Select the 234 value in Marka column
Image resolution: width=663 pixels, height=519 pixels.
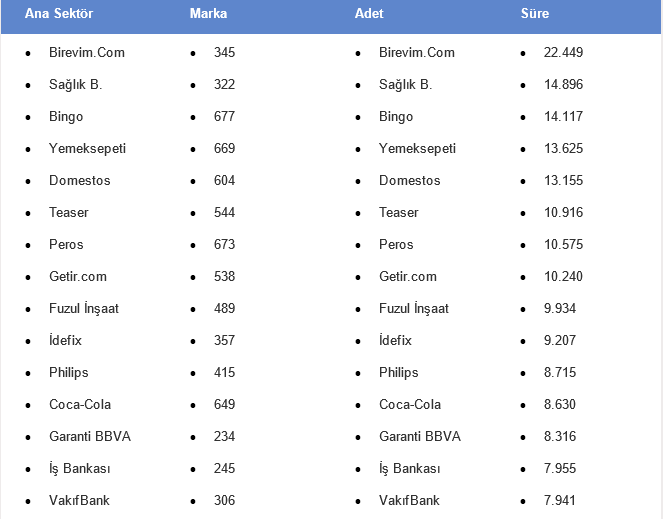pyautogui.click(x=224, y=436)
